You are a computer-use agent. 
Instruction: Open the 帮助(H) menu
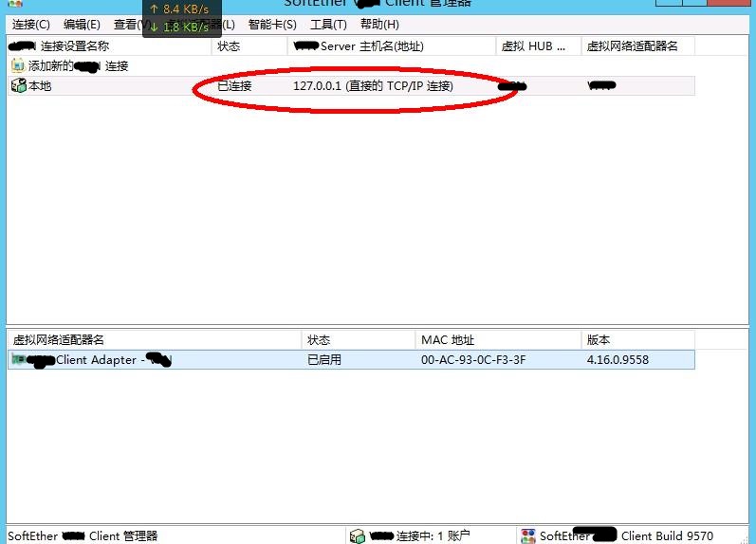tap(379, 25)
